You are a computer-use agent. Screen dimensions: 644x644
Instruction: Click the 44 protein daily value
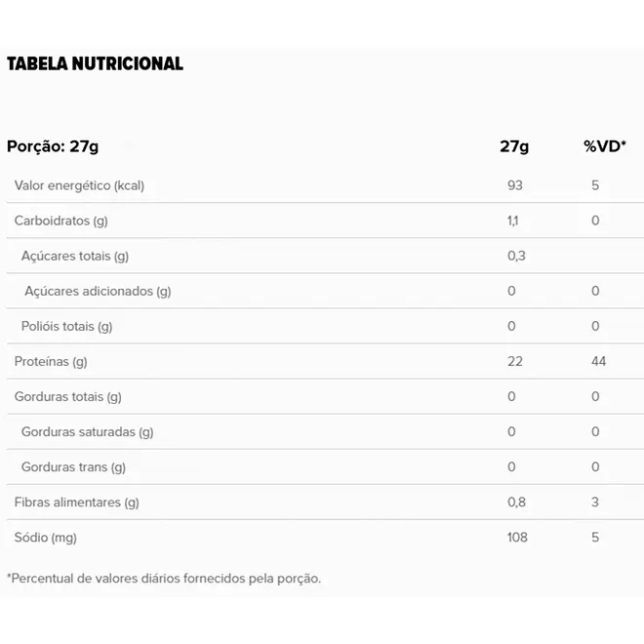pos(598,361)
